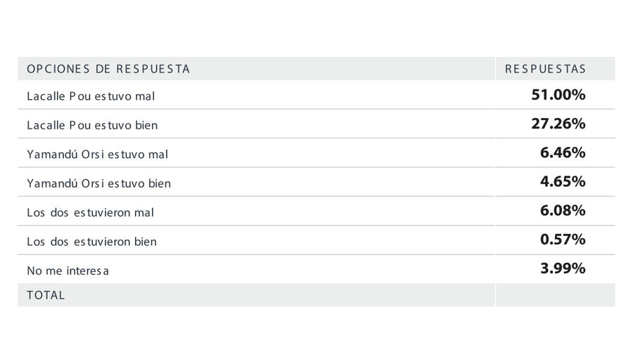Image resolution: width=633 pixels, height=364 pixels.
Task: Select the 'Yamandú Orsi estuvo mal' row label
Action: click(97, 154)
